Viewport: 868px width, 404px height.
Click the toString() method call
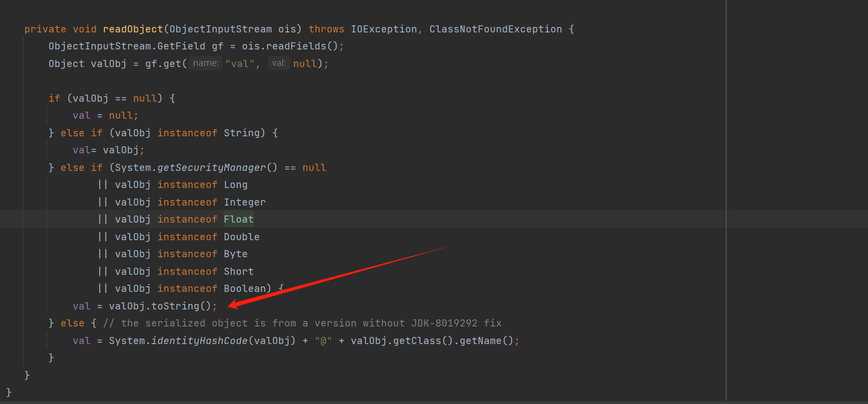pos(181,306)
